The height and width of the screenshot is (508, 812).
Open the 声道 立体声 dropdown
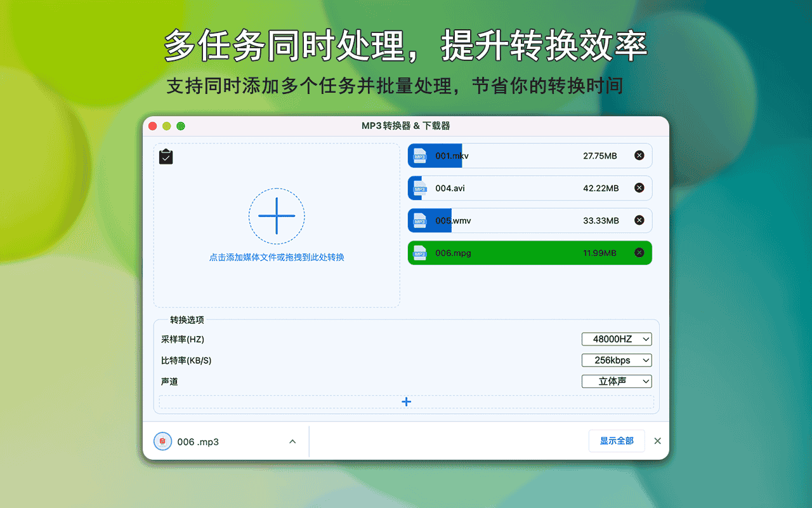(x=616, y=381)
